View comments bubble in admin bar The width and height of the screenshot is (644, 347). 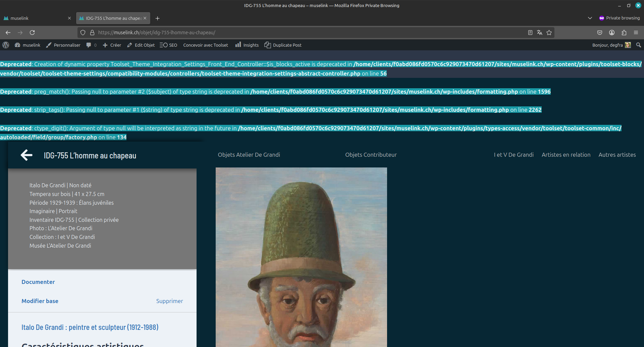click(91, 45)
